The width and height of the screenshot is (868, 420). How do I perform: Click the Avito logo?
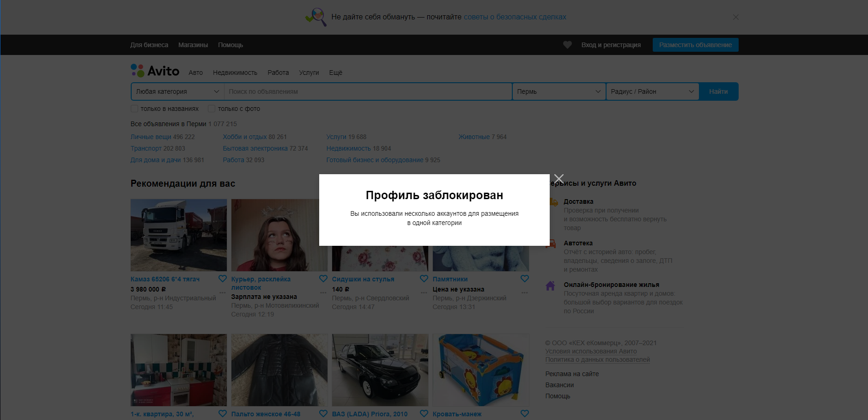click(x=155, y=71)
